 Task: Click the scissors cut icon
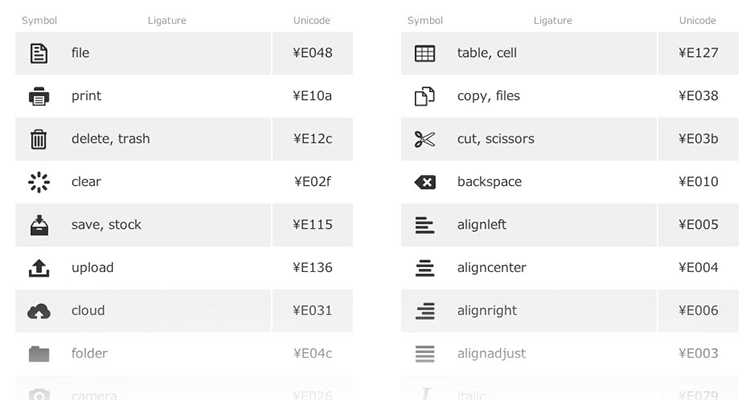(425, 139)
